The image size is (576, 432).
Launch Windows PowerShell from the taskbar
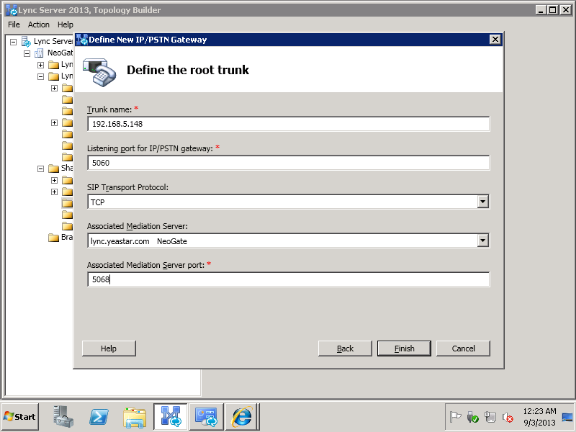[99, 417]
